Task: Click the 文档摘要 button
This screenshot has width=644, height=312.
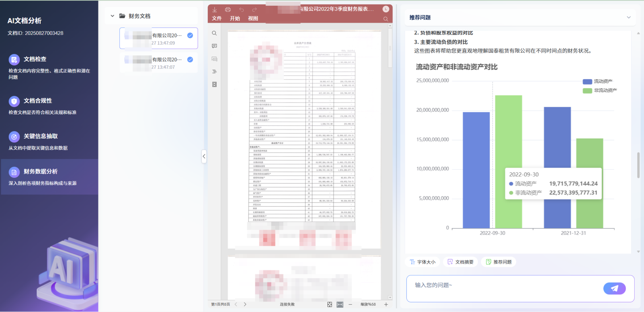Action: pyautogui.click(x=460, y=262)
